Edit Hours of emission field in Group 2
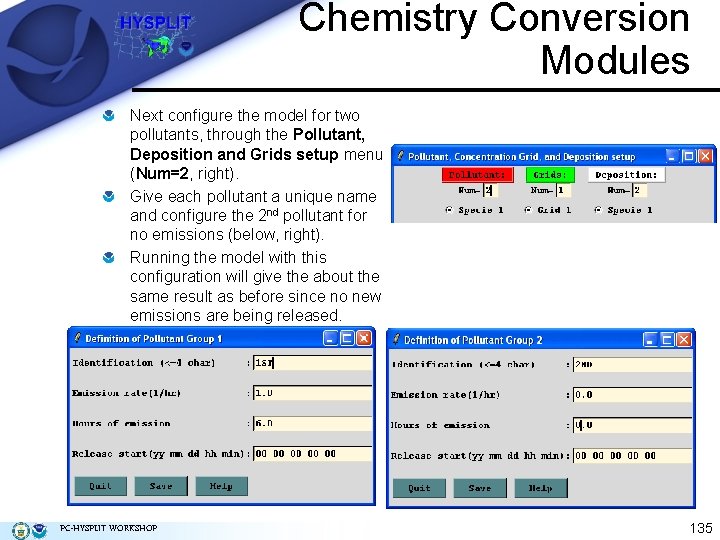The image size is (720, 540). (x=632, y=425)
